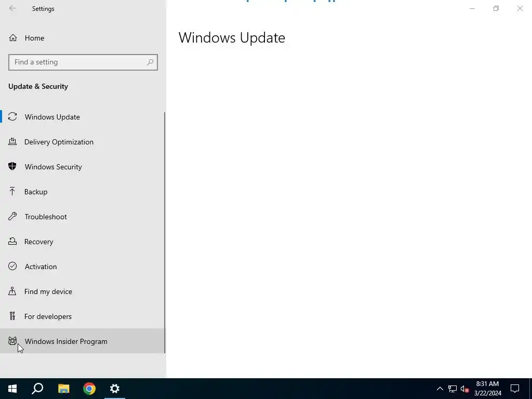
Task: Click the Home house icon
Action: point(13,37)
